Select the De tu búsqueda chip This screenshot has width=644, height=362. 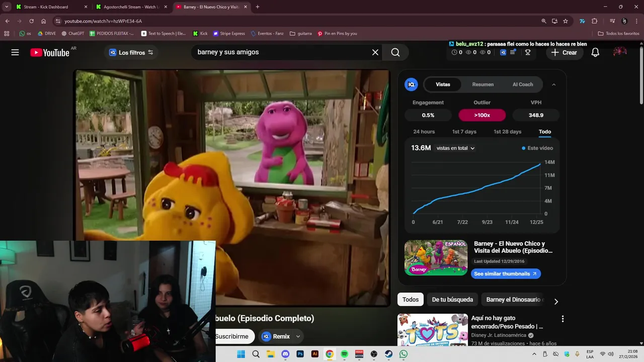coord(452,300)
